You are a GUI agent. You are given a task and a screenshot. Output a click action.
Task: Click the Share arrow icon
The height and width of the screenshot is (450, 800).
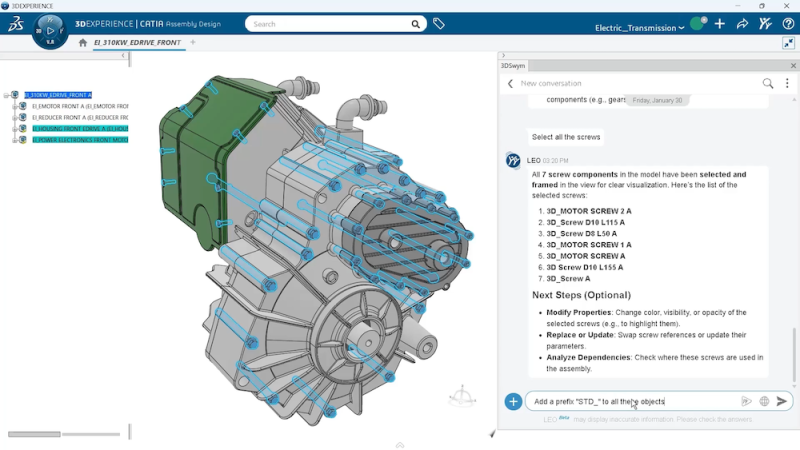(x=742, y=23)
